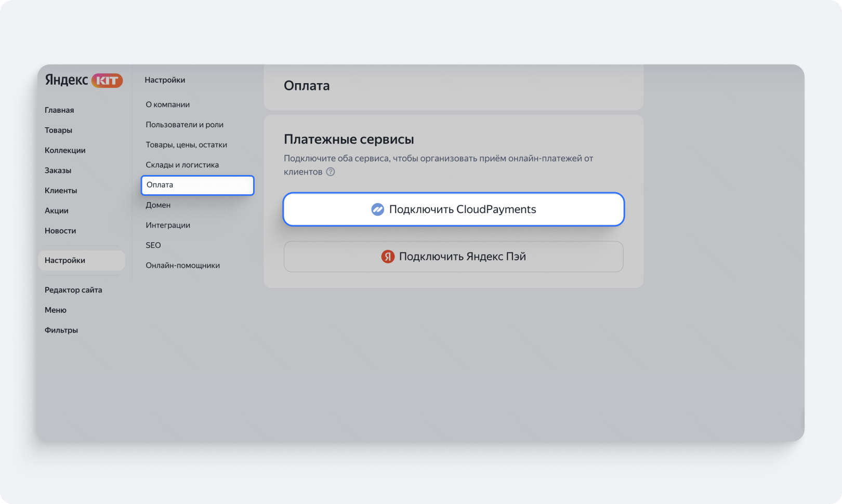
Task: Open the Главная section in sidebar
Action: [59, 110]
